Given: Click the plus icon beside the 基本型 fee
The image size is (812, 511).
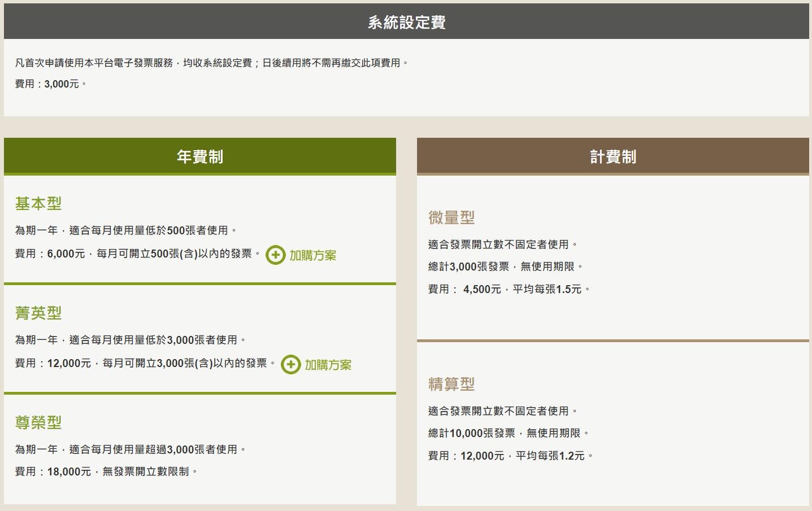Looking at the screenshot, I should (275, 255).
